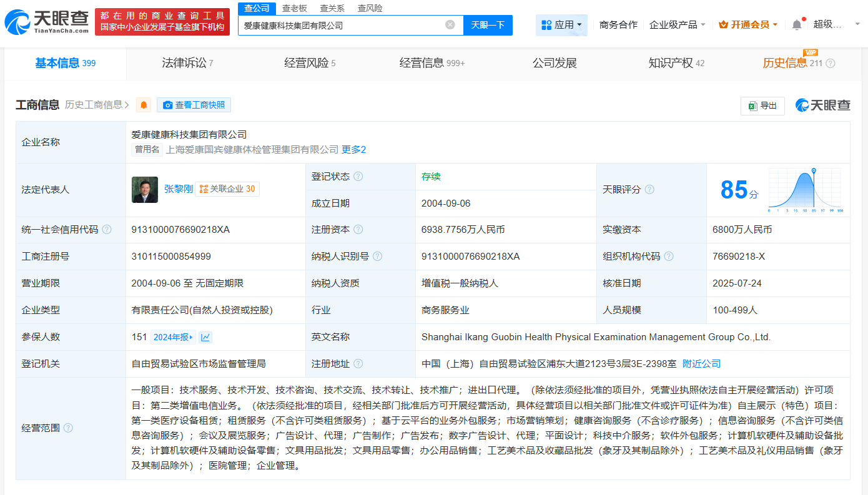
Task: Click the legal representative's photo 张黎刚
Action: coord(145,190)
